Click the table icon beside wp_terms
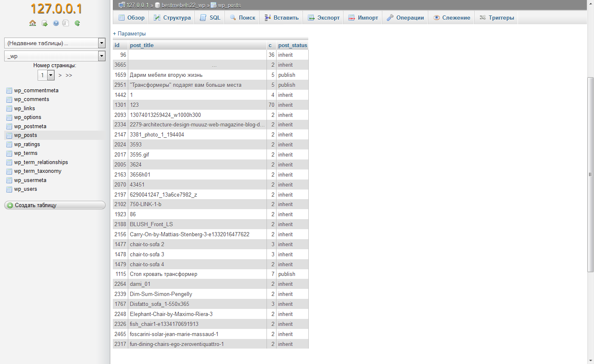The height and width of the screenshot is (364, 594). [x=9, y=153]
